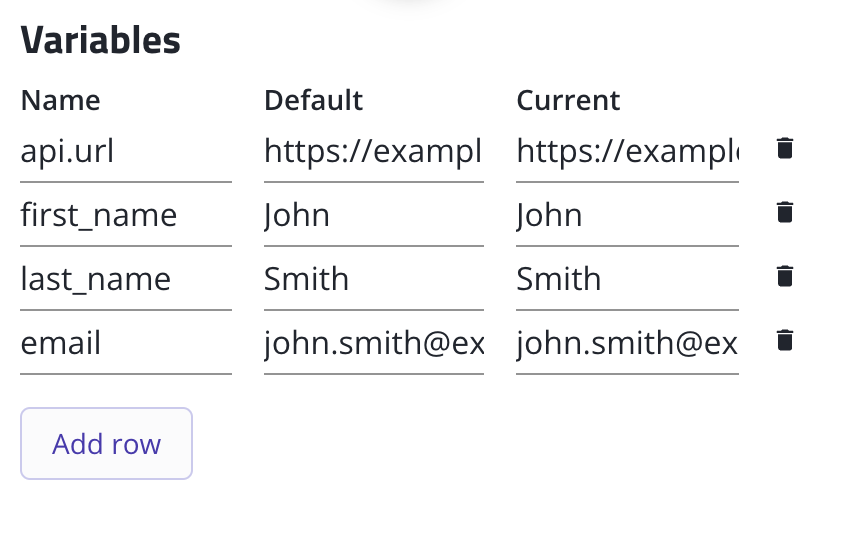Click trash icon next to email row
The image size is (844, 538).
tap(785, 341)
